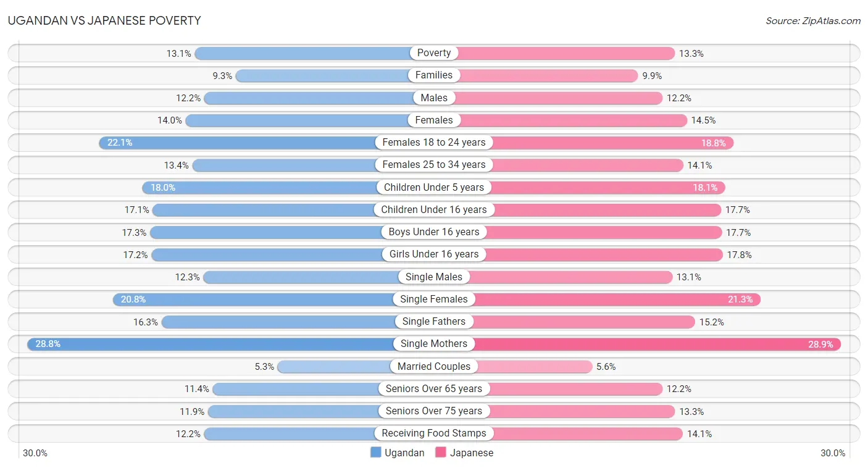The width and height of the screenshot is (868, 468).
Task: Select the Married Couples label
Action: pos(434,367)
